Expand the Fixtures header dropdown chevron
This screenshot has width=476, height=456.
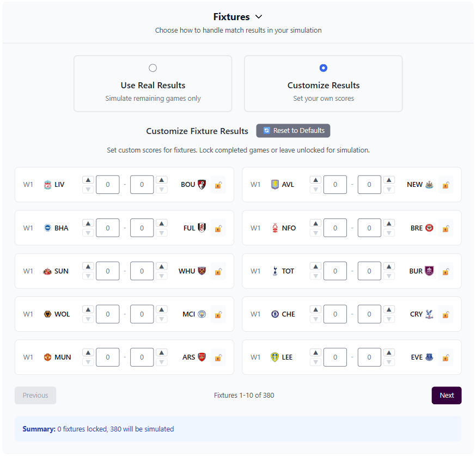(259, 17)
